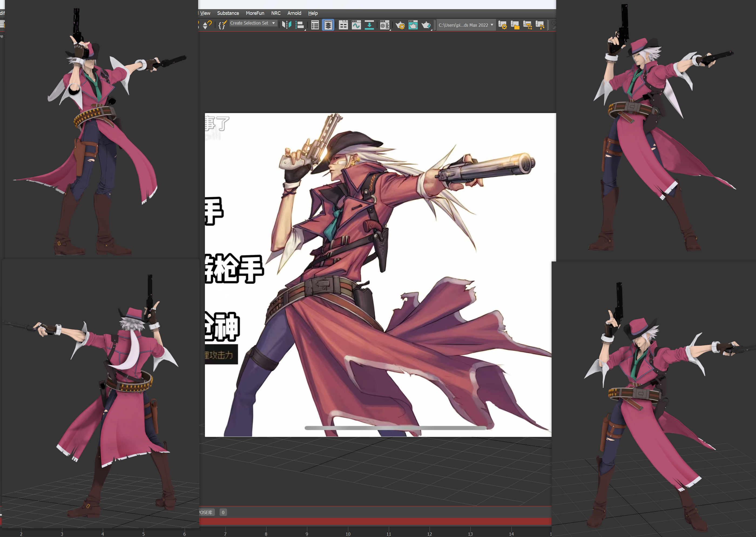
Task: Click the Render Production teapot icon
Action: coord(426,25)
